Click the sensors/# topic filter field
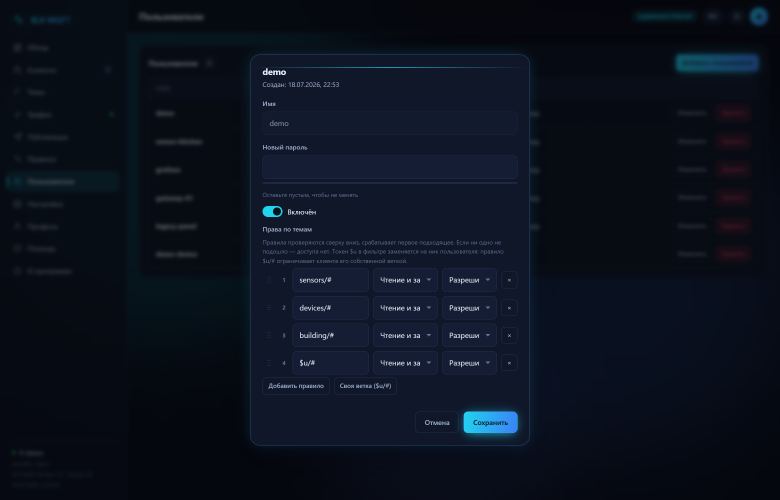Image resolution: width=780 pixels, height=500 pixels. pos(330,280)
